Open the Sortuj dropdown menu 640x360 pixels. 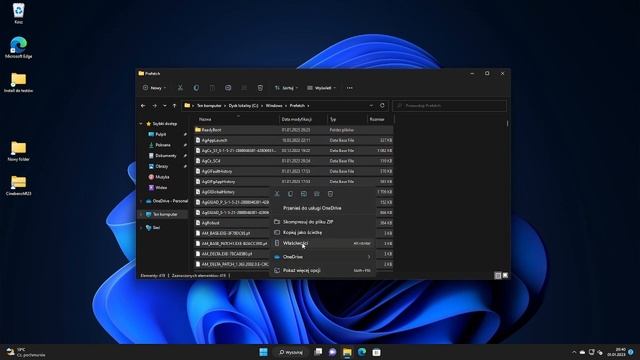click(286, 88)
